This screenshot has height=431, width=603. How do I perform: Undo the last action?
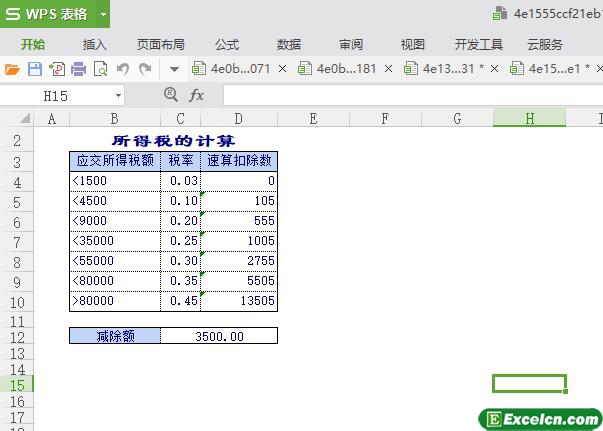123,69
